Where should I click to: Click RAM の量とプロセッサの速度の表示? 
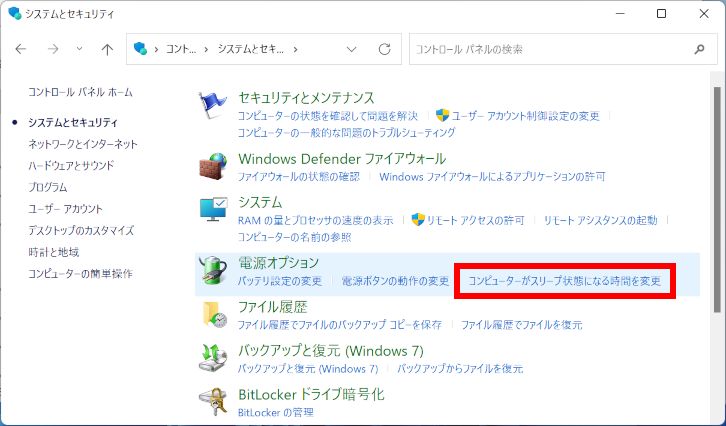coord(315,220)
